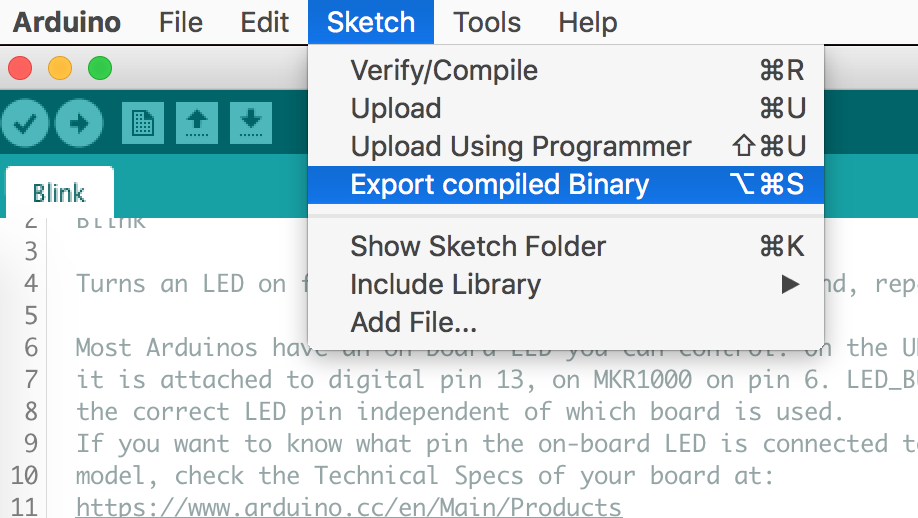918x518 pixels.
Task: Click the Verify checkmark toolbar icon
Action: pos(26,124)
